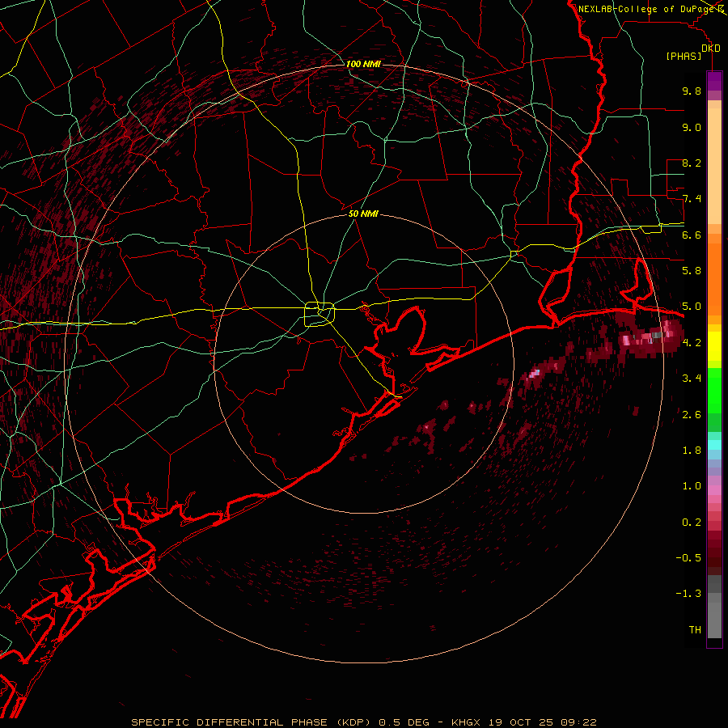Click the 4.2 value on the color scale
Image resolution: width=728 pixels, height=728 pixels.
click(692, 343)
